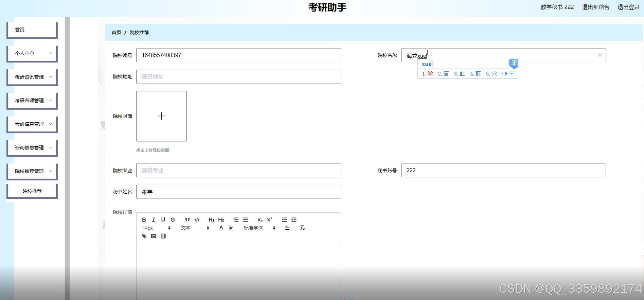Insert an image in editor

(154, 236)
